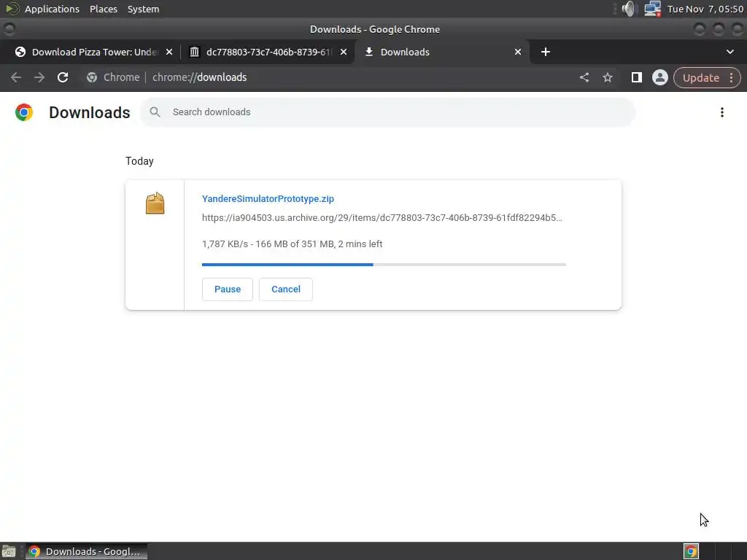Click the Chrome logo beside Downloads heading

tap(24, 112)
